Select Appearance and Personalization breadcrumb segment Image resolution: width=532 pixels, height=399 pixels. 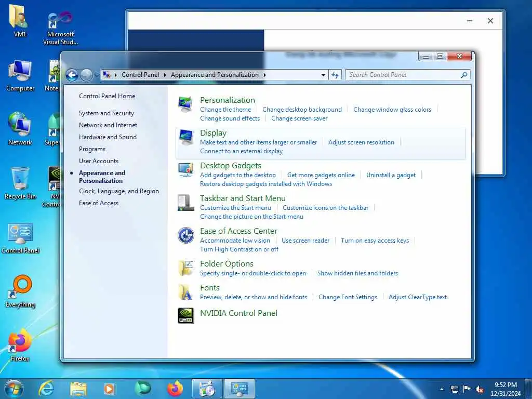coord(215,75)
